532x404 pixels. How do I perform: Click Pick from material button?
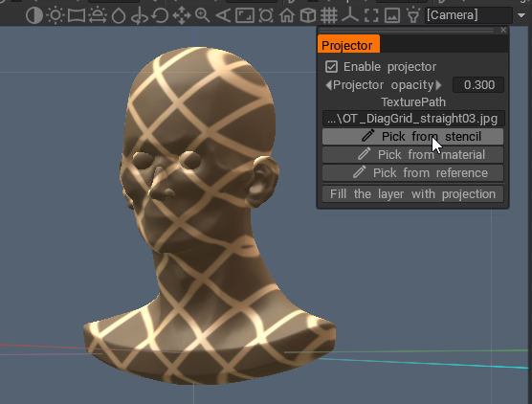coord(413,155)
